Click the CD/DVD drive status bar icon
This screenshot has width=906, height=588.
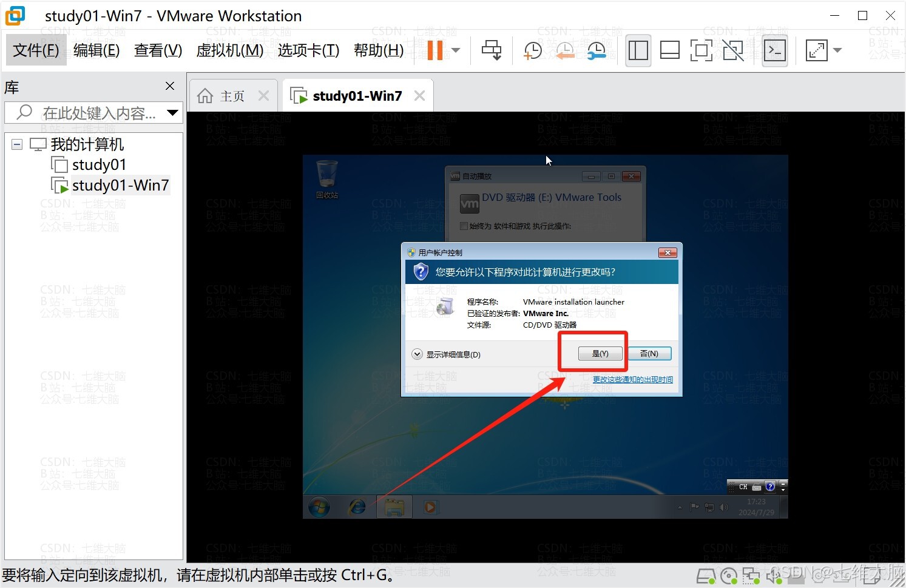coord(729,576)
